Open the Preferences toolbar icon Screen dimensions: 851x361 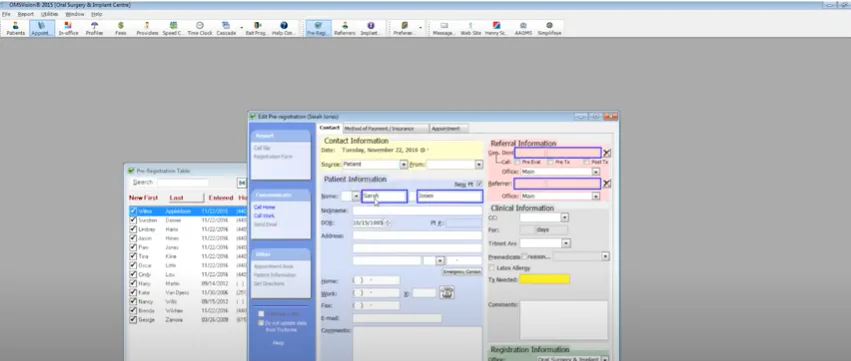pyautogui.click(x=404, y=28)
